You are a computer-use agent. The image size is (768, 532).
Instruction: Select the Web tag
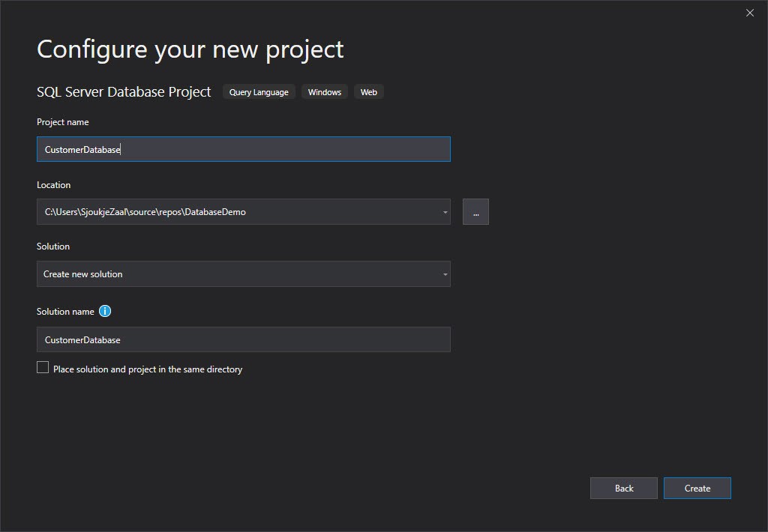[x=368, y=91]
